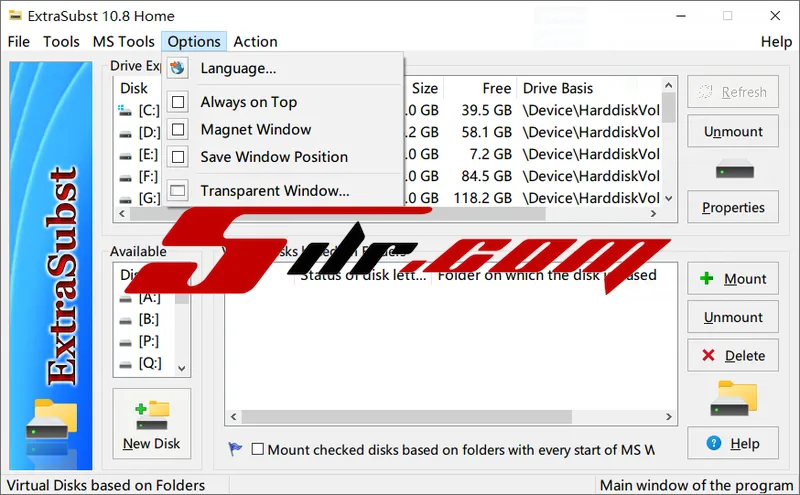Click the blue flag icon near the checkbox
The width and height of the screenshot is (800, 495).
tap(235, 449)
